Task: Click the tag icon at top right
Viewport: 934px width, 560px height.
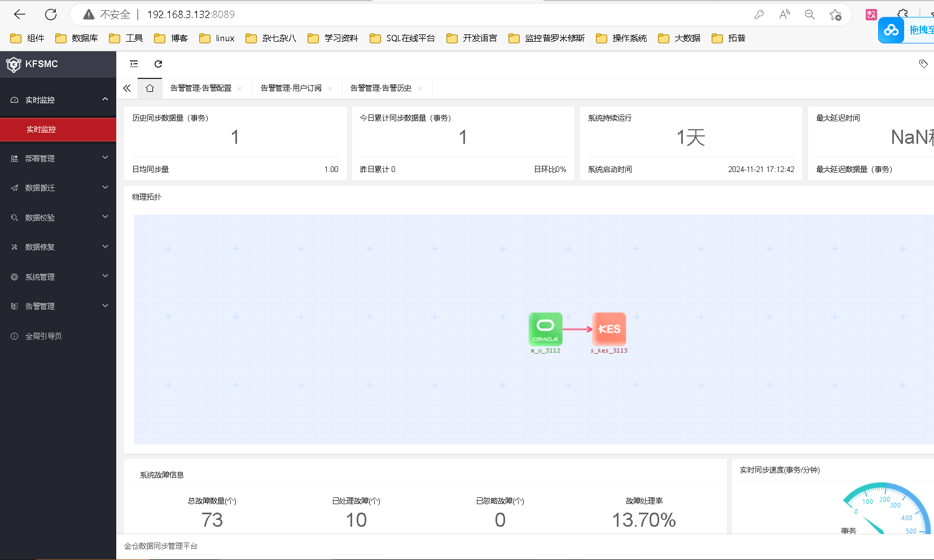Action: click(923, 64)
